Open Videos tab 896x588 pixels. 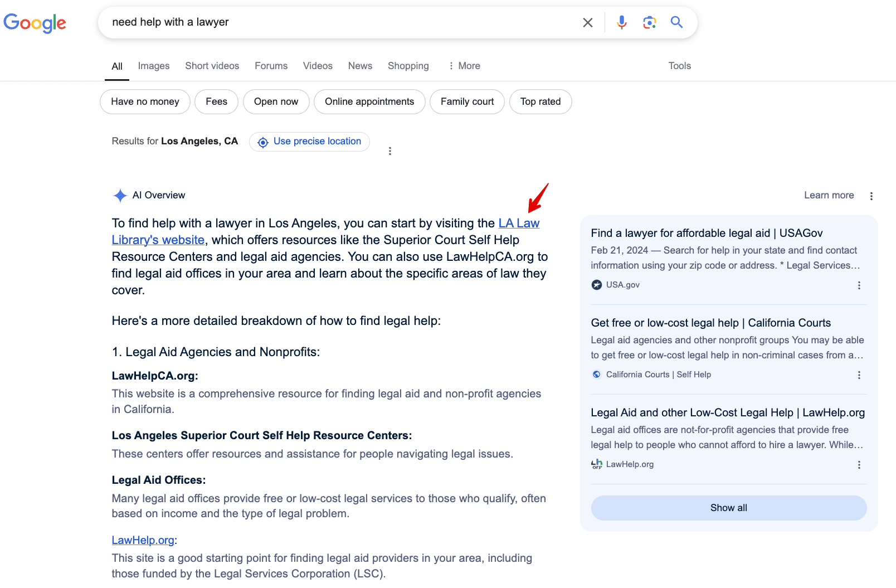click(x=318, y=66)
